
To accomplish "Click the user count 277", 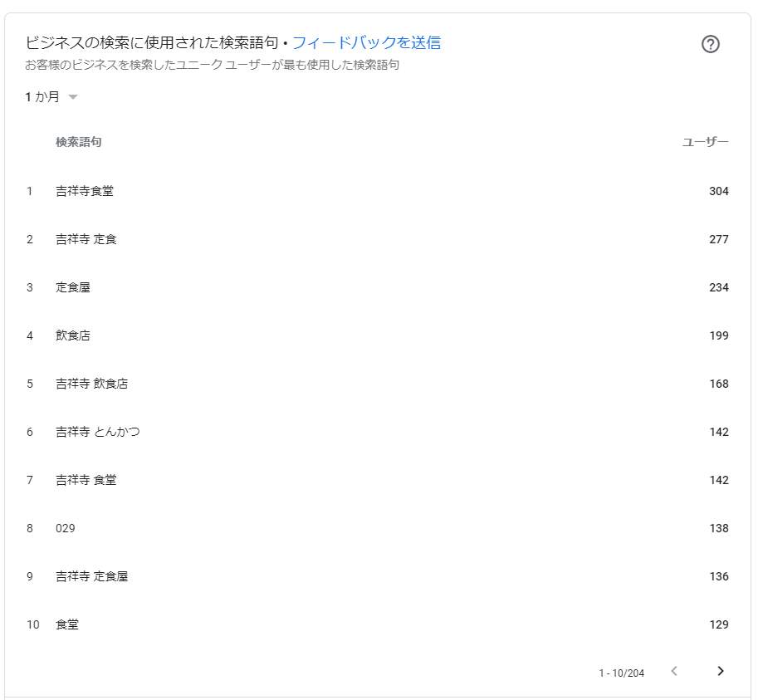I will (719, 239).
